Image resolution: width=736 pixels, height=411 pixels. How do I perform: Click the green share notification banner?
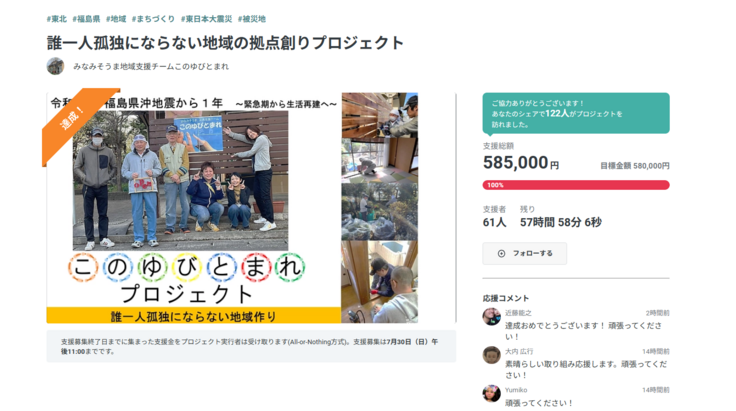tap(576, 114)
